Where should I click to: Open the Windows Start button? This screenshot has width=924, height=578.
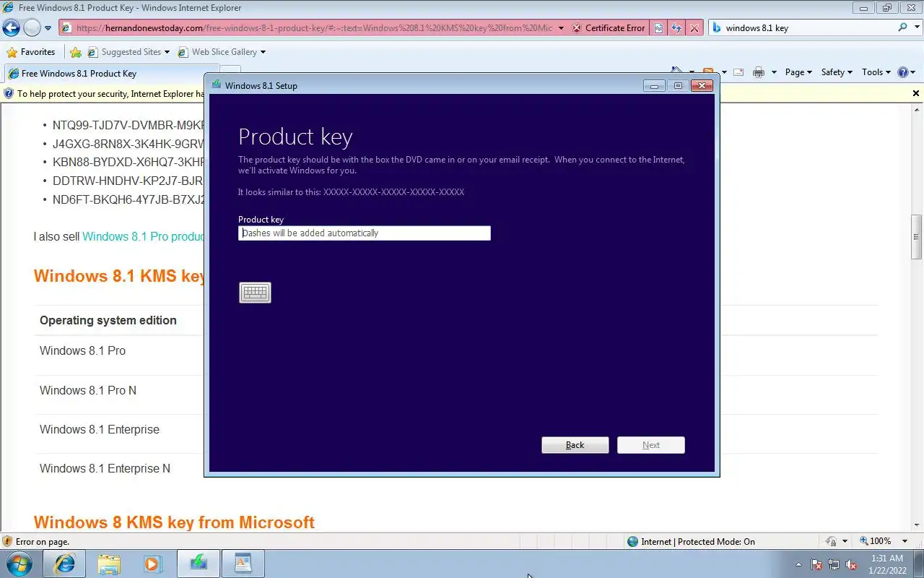(19, 564)
